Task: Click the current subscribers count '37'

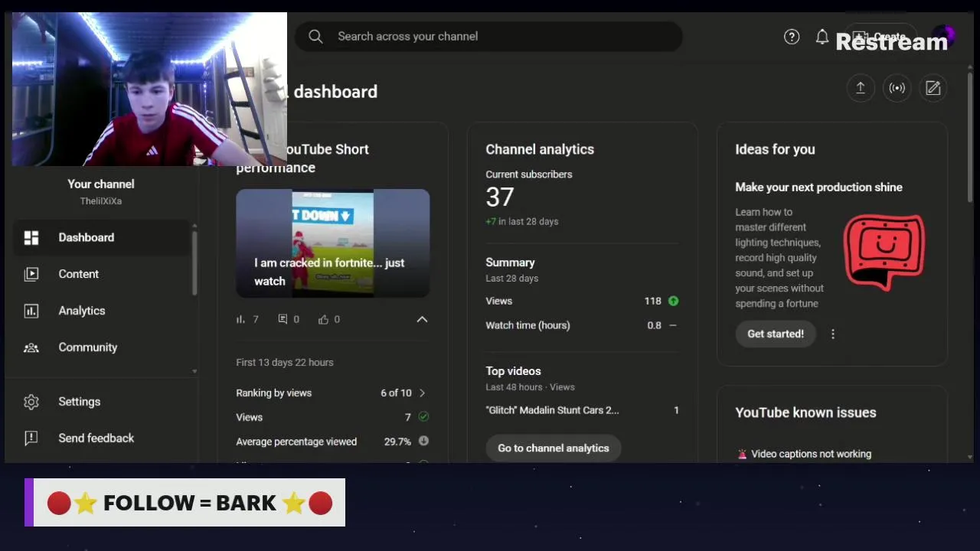Action: [500, 197]
